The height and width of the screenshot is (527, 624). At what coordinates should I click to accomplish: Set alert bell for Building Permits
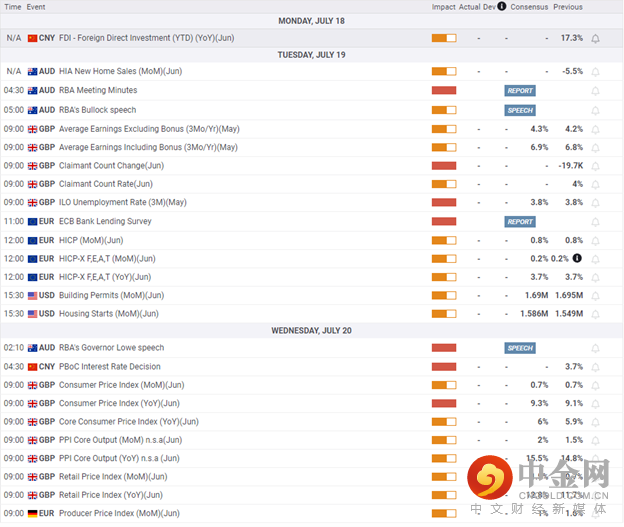pos(595,296)
